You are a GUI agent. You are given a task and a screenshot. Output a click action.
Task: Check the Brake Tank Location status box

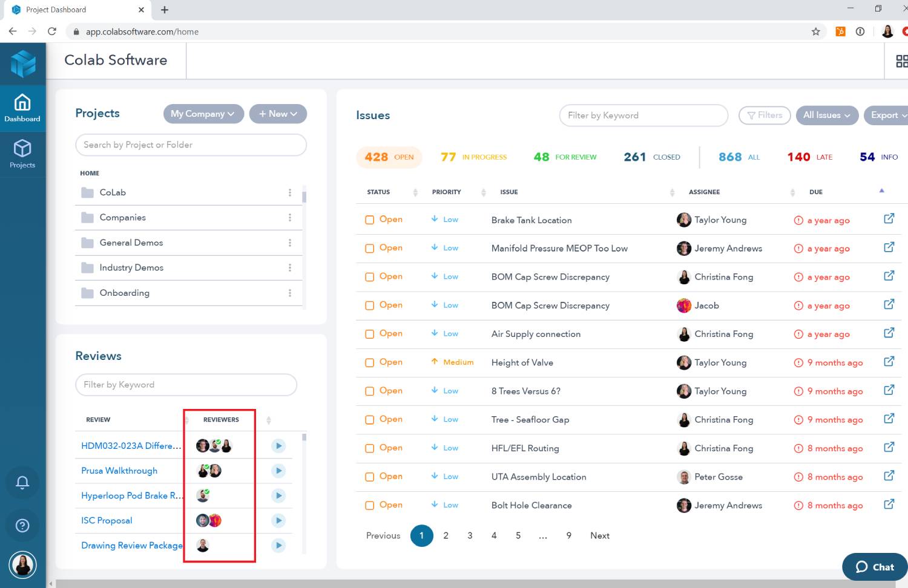[369, 220]
